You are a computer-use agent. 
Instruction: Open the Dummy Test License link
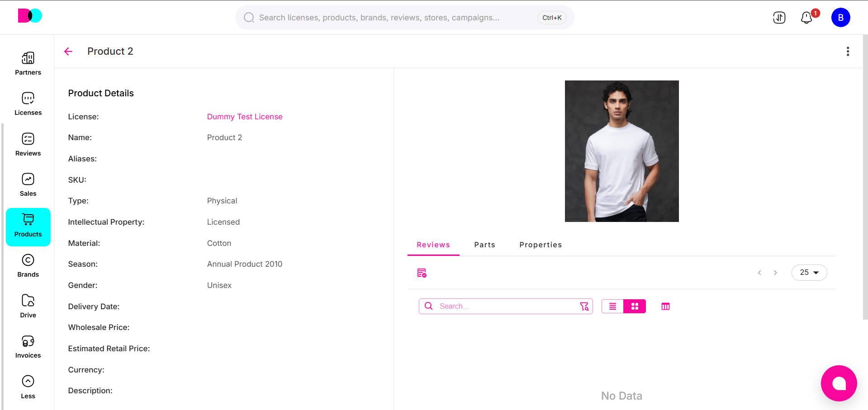point(245,117)
